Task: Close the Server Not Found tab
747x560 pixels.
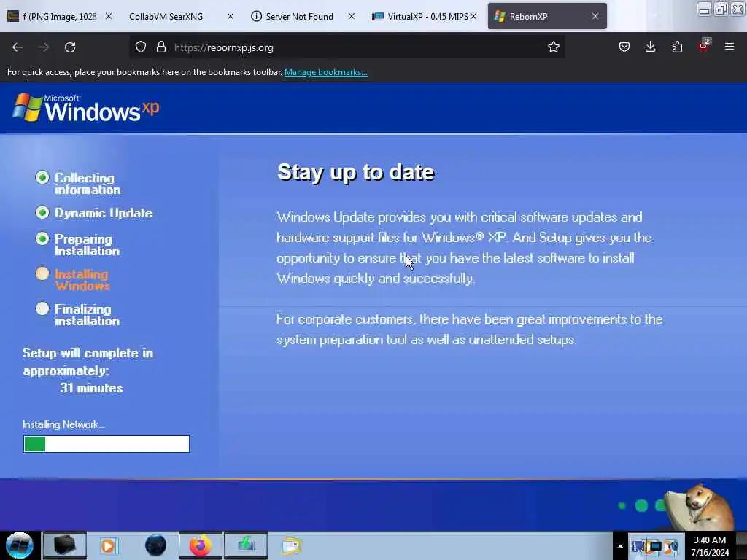Action: point(352,16)
